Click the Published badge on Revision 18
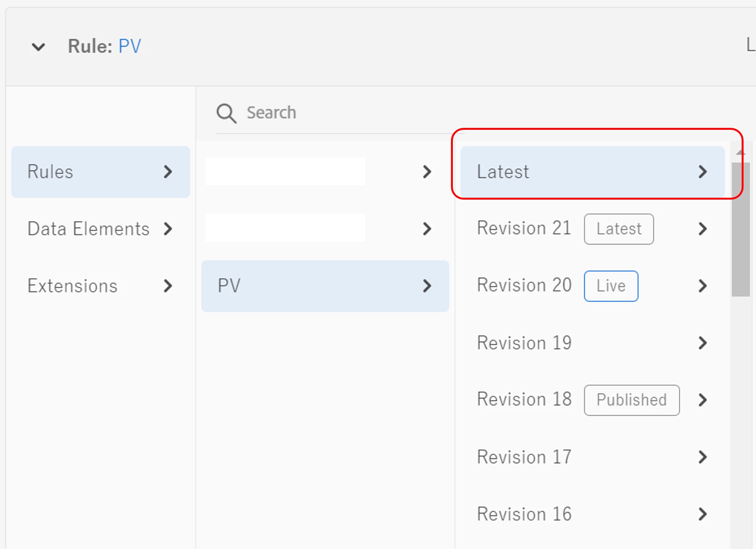This screenshot has height=549, width=756. point(632,400)
